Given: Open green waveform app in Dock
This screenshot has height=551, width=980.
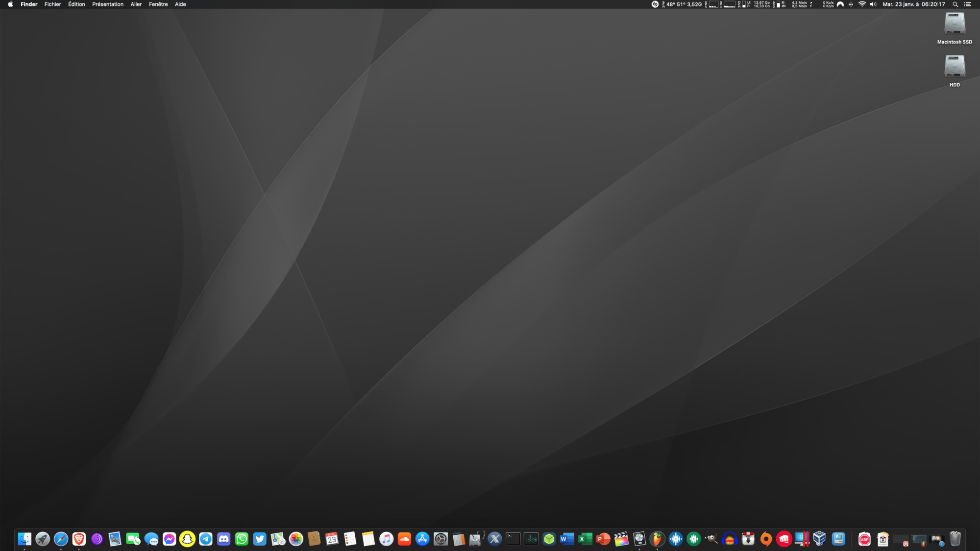Looking at the screenshot, I should (x=694, y=539).
